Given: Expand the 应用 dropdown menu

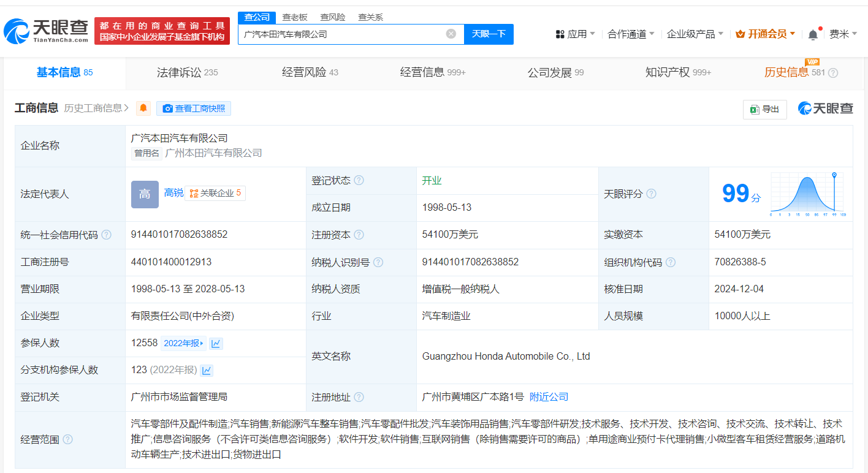Looking at the screenshot, I should [x=575, y=34].
